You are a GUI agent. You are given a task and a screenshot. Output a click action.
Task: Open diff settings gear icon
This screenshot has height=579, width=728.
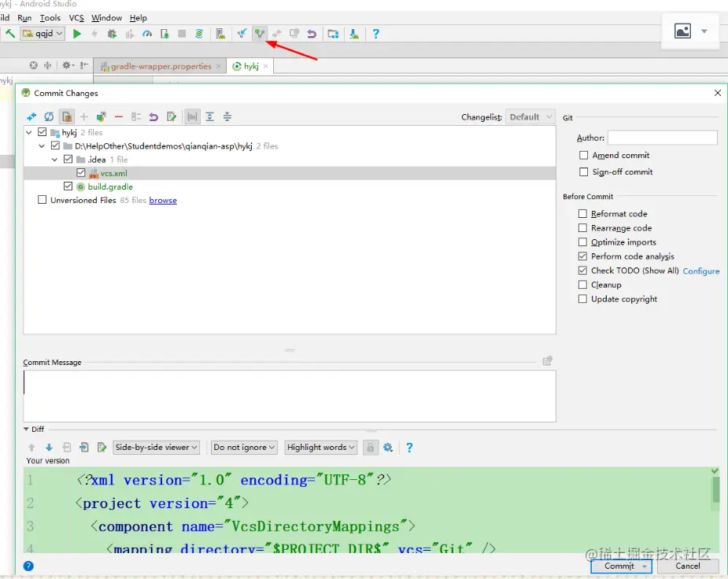[388, 448]
